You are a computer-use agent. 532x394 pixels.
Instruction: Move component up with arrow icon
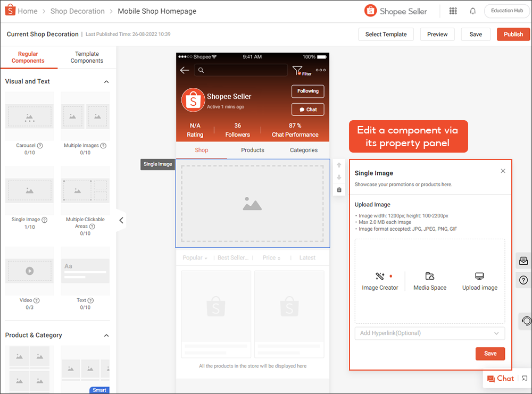(339, 165)
